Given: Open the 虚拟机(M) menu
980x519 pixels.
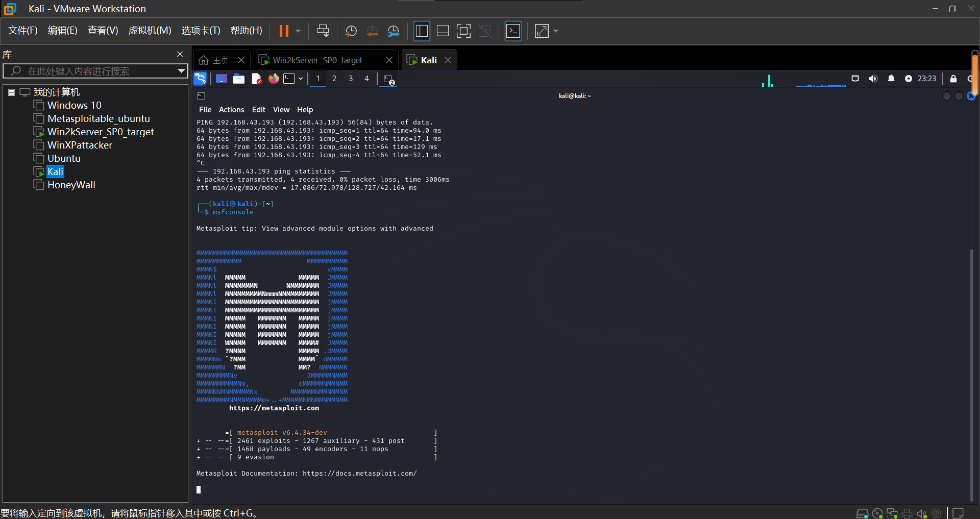Looking at the screenshot, I should 150,31.
